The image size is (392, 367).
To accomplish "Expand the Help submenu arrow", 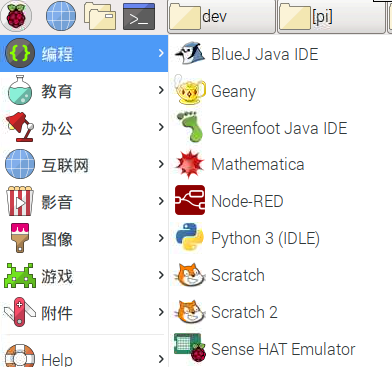I will [161, 359].
